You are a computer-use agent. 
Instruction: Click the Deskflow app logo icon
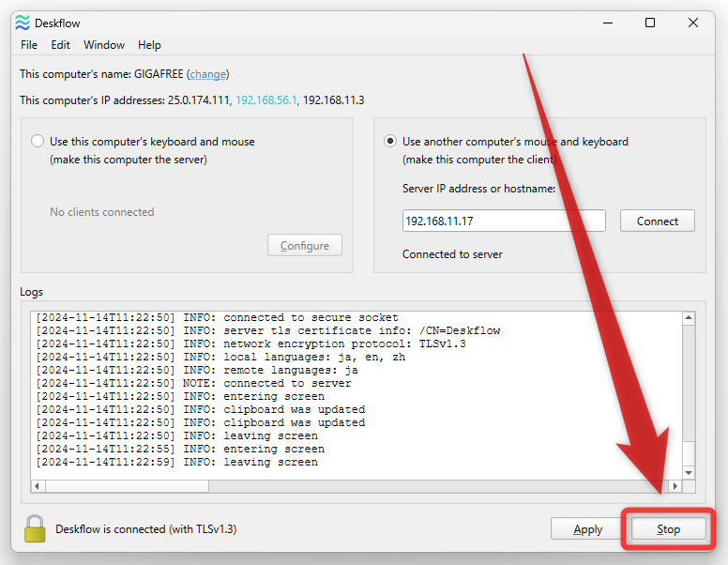(22, 23)
